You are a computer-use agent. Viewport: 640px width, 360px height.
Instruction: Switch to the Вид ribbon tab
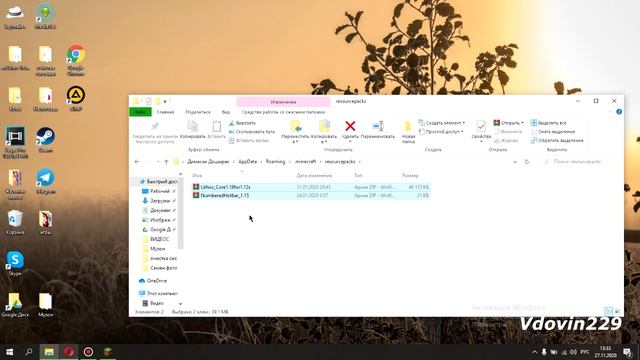pyautogui.click(x=226, y=112)
